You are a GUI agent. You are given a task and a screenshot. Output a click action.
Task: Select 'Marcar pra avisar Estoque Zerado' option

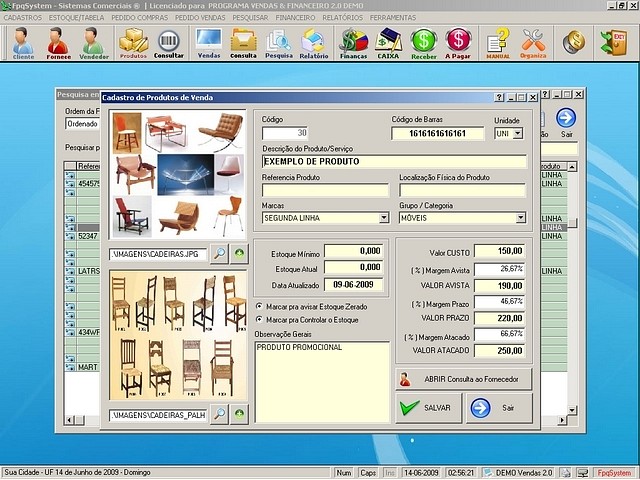click(x=260, y=306)
